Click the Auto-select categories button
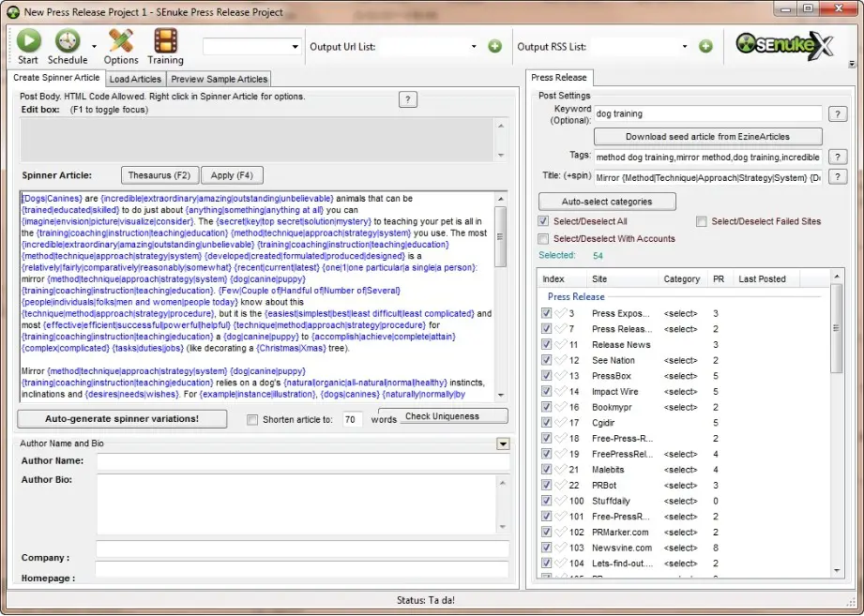Screen dimensions: 864x616 coord(607,202)
